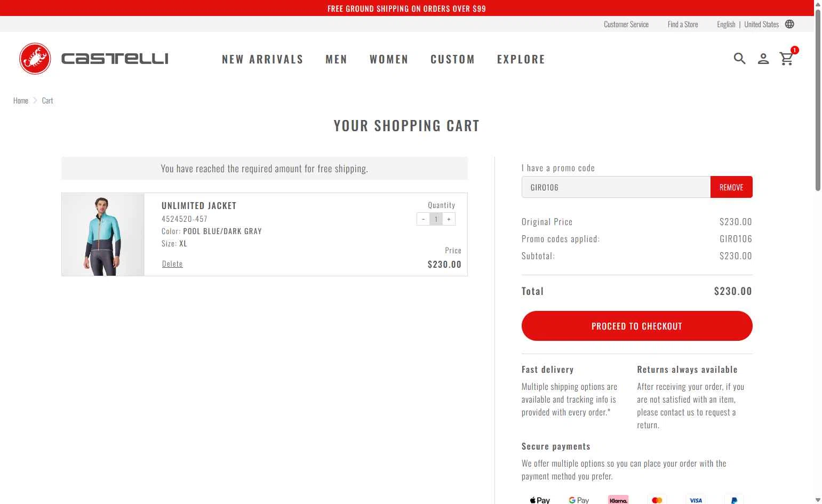Click the Fast delivery heading
The height and width of the screenshot is (504, 822).
click(x=548, y=370)
